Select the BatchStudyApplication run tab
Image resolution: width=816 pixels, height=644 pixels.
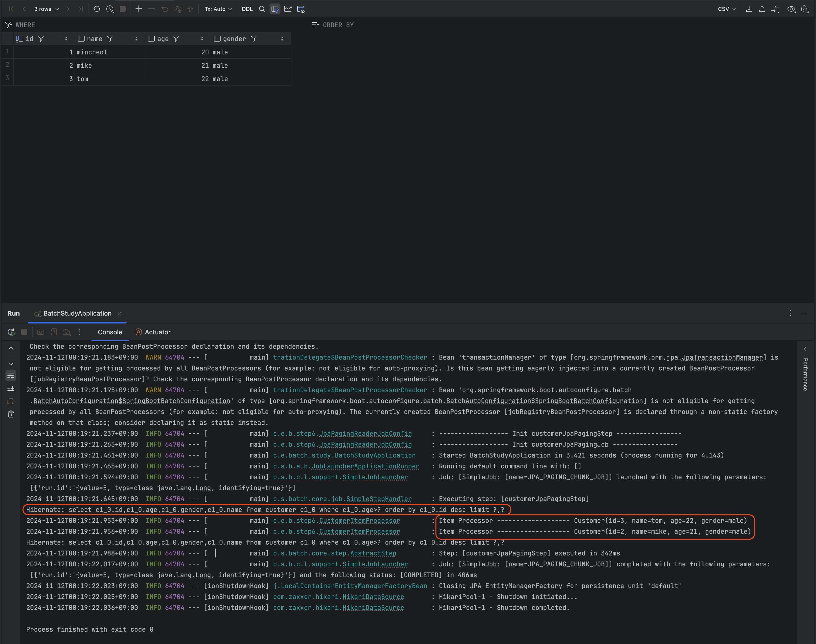coord(77,313)
